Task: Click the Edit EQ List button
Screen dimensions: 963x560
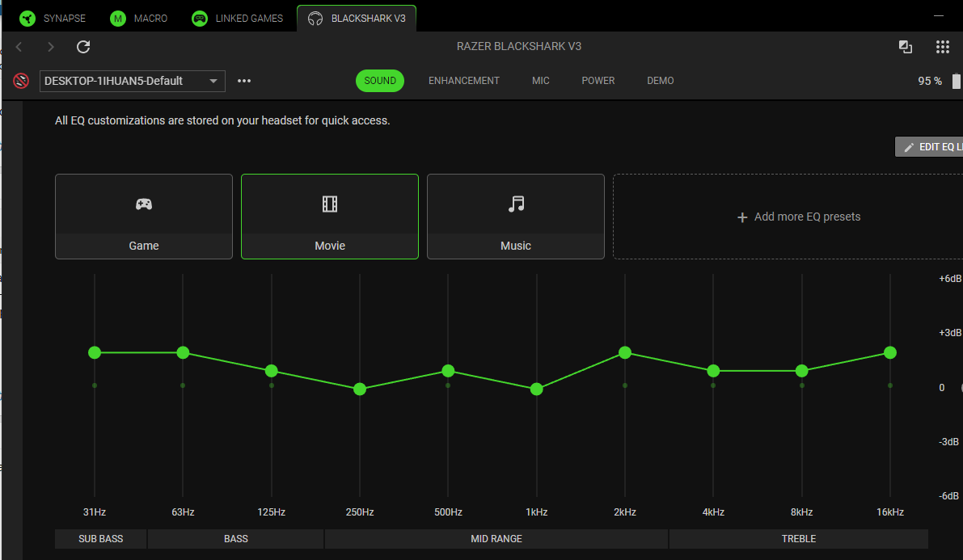Action: point(929,147)
